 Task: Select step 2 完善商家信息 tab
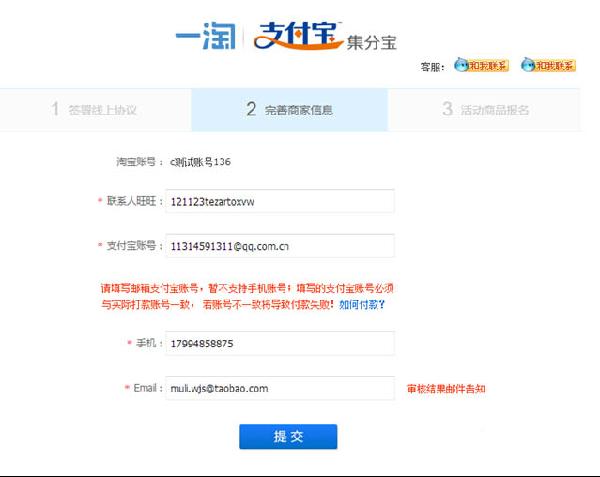(290, 110)
